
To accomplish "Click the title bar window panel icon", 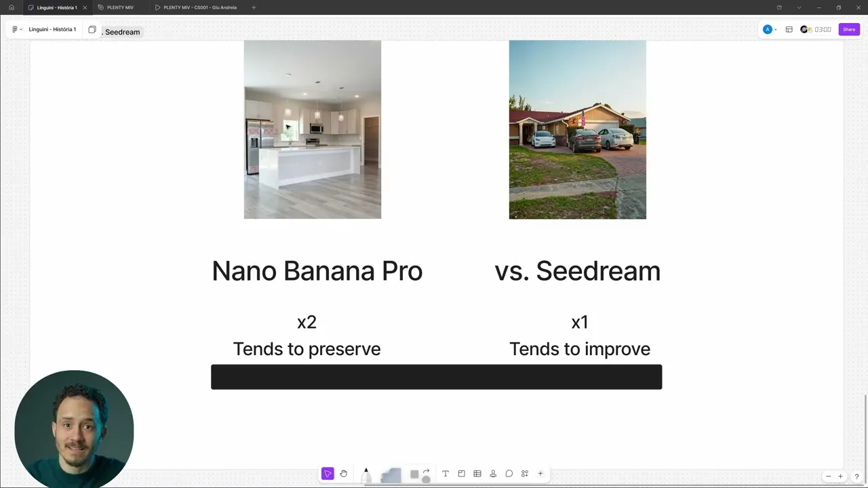I will pos(779,7).
